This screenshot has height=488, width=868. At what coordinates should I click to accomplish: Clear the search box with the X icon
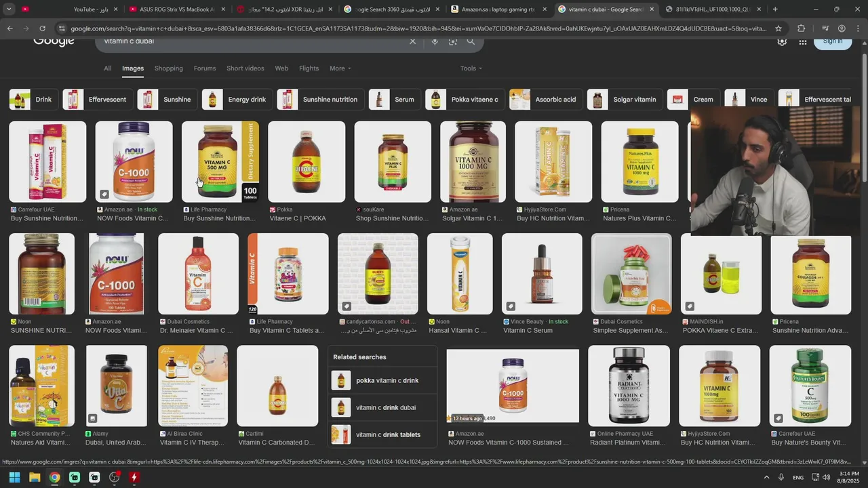coord(412,41)
